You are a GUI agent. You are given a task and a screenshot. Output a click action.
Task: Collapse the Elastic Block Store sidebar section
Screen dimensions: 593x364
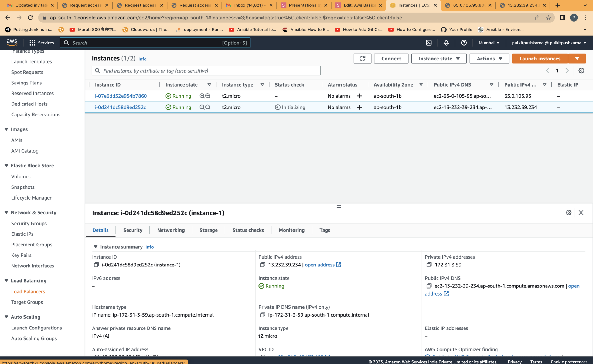pyautogui.click(x=6, y=166)
